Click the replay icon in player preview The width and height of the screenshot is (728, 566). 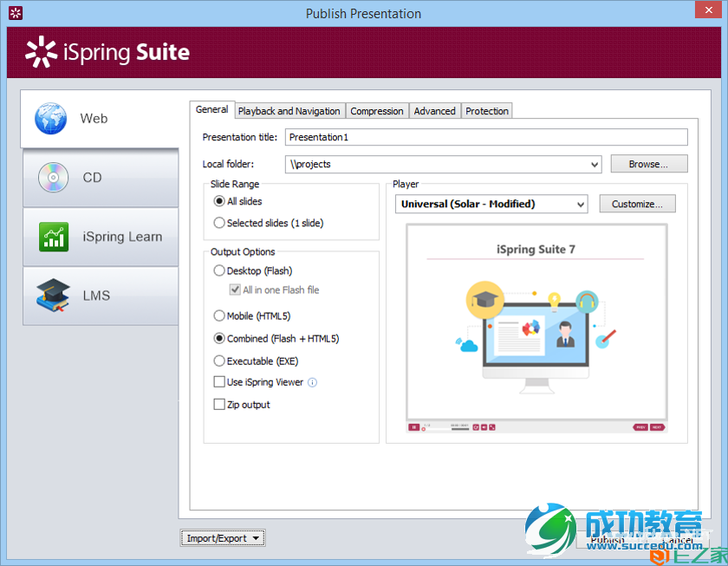tap(476, 427)
